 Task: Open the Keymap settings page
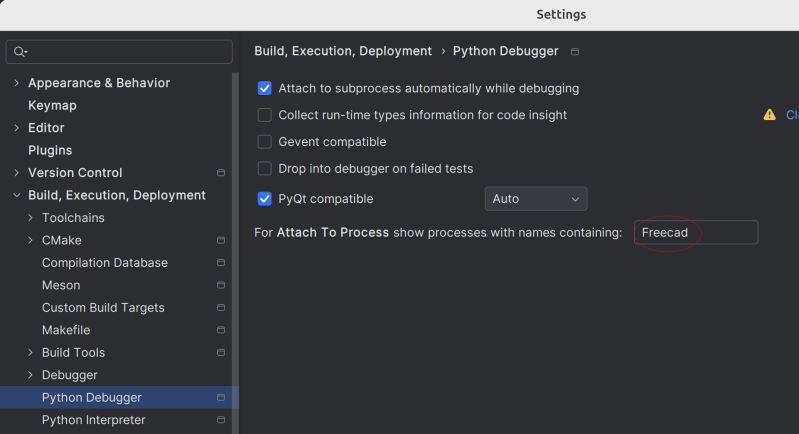pos(52,105)
